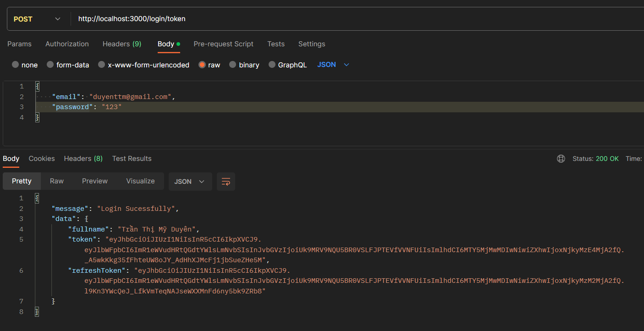Click the globe network icon near Status

(x=561, y=159)
